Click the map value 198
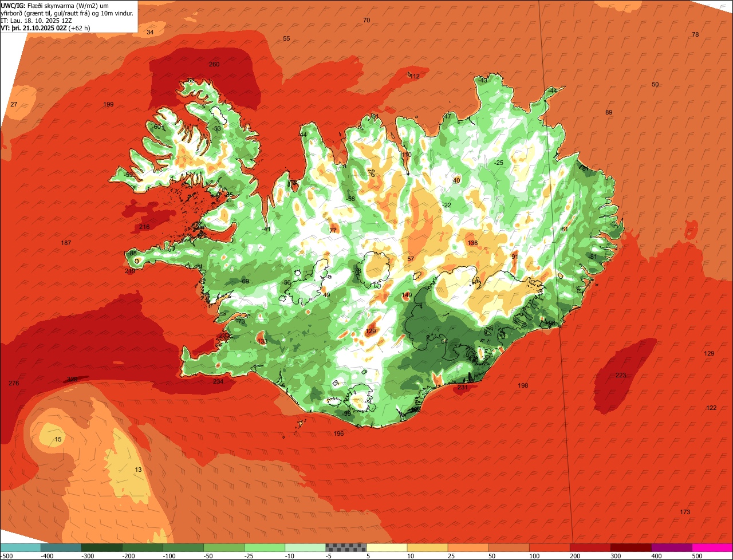This screenshot has height=560, width=733. click(x=523, y=385)
